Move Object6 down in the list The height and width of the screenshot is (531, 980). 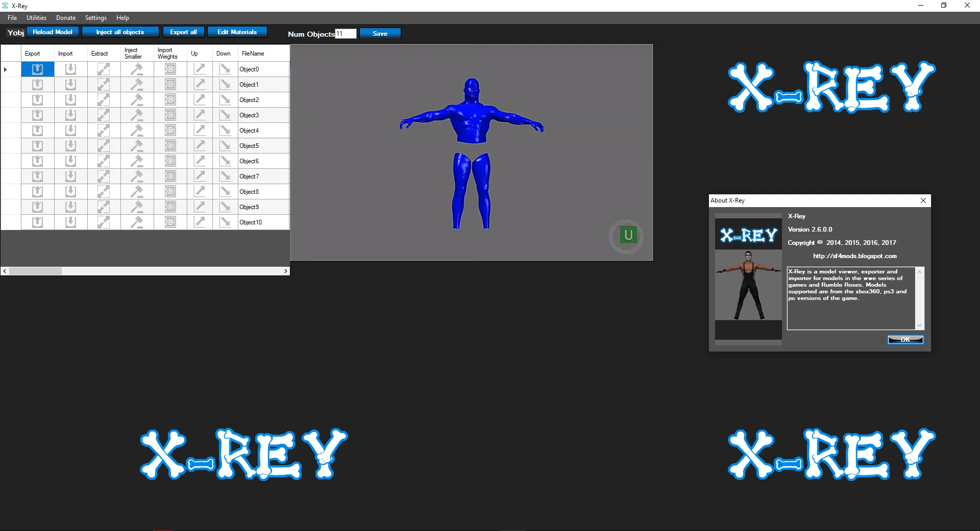pos(225,161)
